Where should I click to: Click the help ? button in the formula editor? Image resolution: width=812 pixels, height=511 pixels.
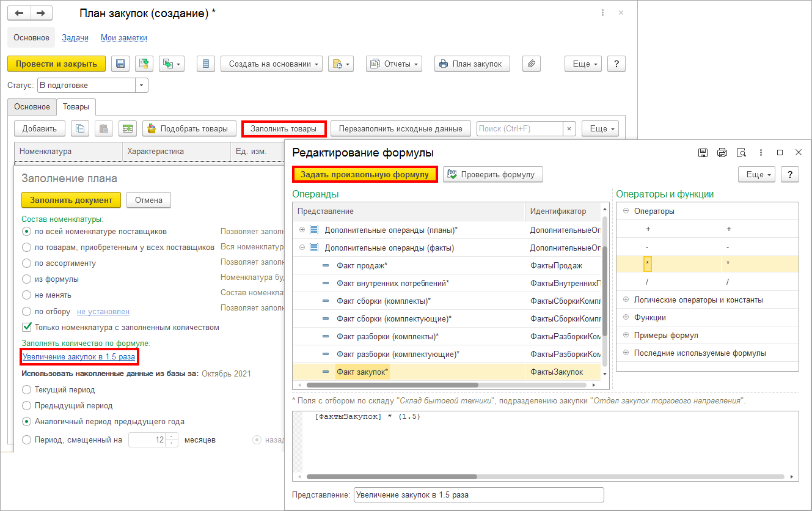pos(790,174)
